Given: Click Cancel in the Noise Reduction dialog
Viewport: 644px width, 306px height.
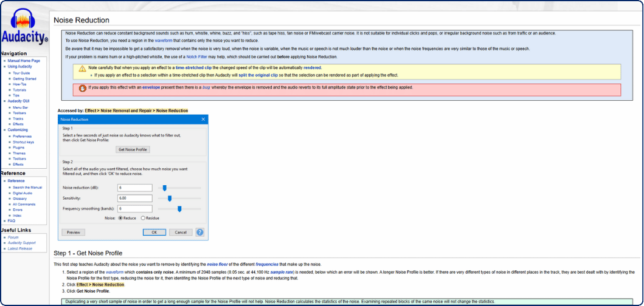Looking at the screenshot, I should click(181, 232).
